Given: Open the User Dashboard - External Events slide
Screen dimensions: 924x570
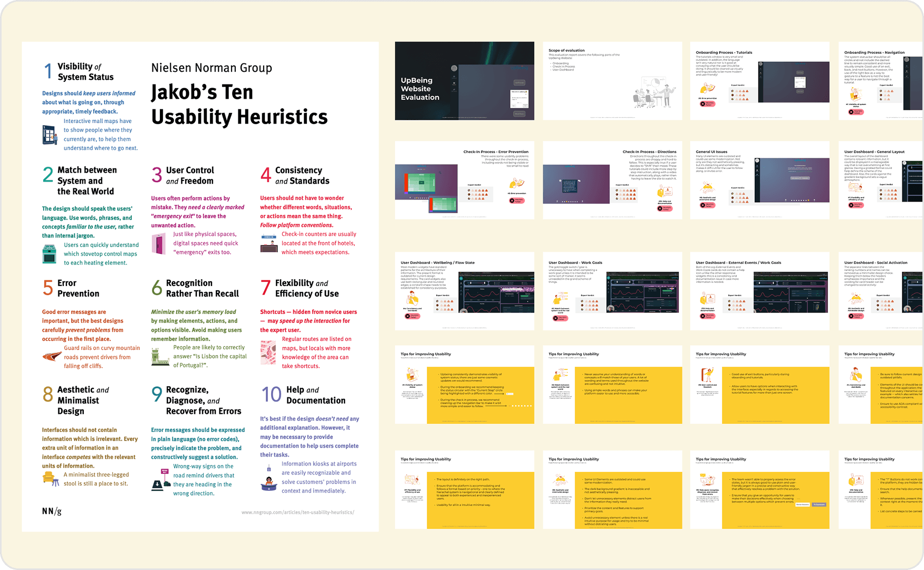Looking at the screenshot, I should click(760, 291).
